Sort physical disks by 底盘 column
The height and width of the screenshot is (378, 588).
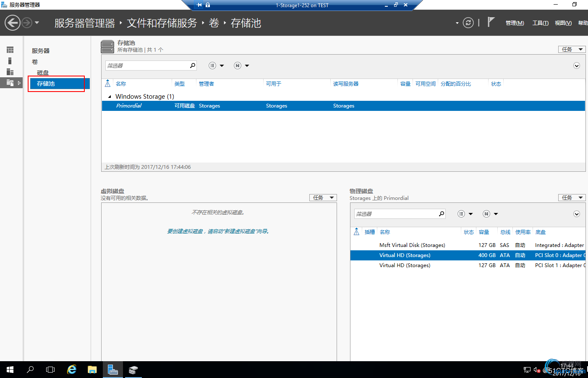click(x=541, y=232)
